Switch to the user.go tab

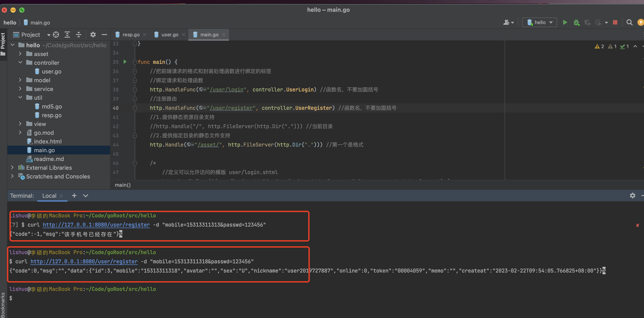point(169,34)
